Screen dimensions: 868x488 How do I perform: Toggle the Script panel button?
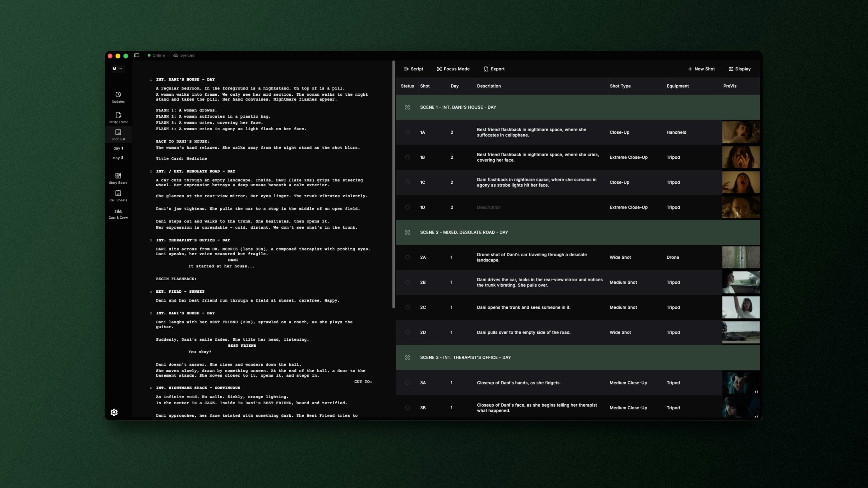(413, 69)
